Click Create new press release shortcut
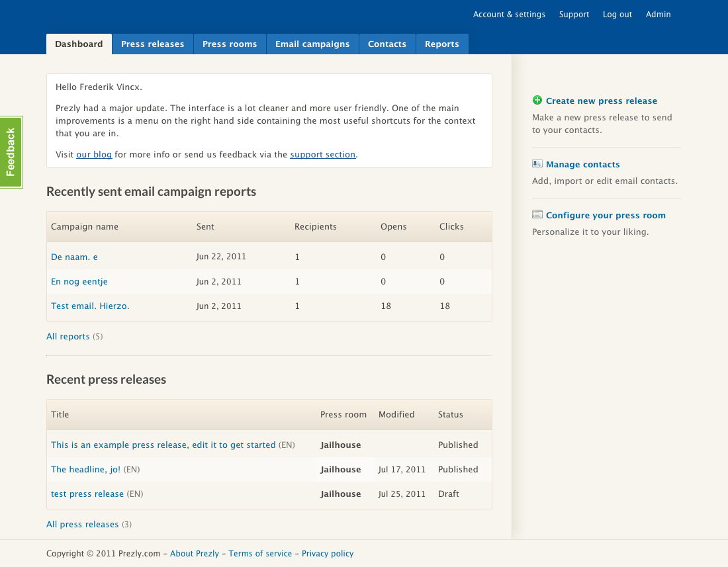The height and width of the screenshot is (567, 728). pos(601,101)
